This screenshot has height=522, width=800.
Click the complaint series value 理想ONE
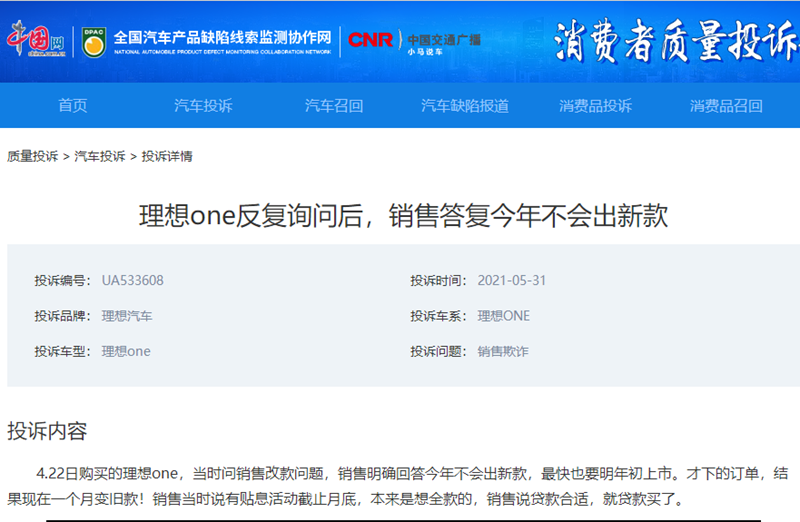pos(503,316)
